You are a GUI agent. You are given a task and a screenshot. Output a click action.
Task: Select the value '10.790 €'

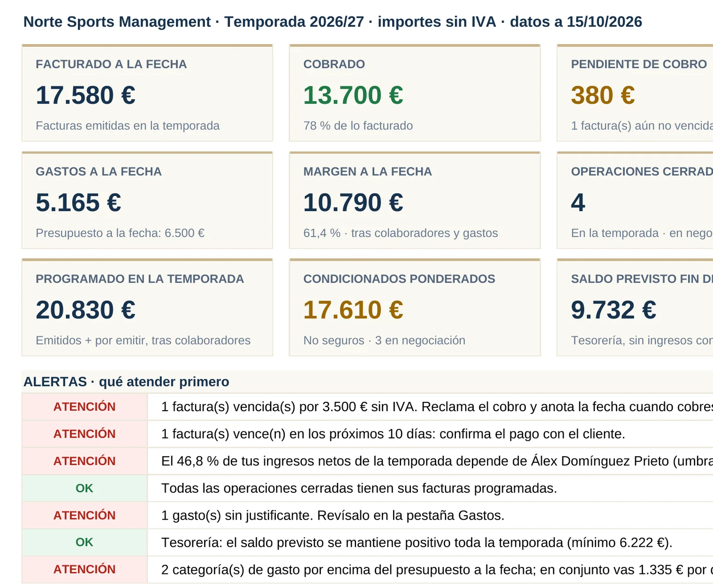click(x=353, y=203)
